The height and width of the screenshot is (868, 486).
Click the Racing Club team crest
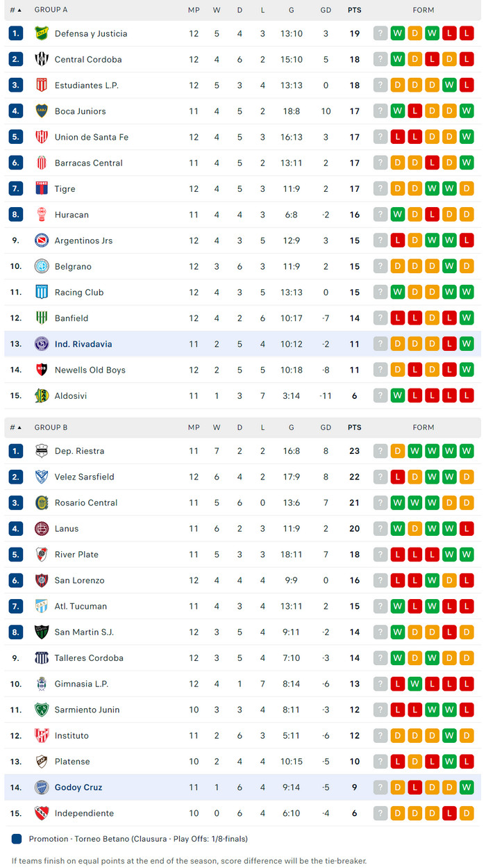coord(42,292)
